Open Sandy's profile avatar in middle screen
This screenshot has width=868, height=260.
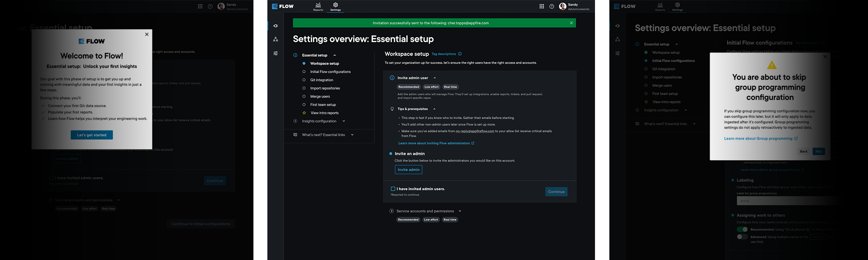pyautogui.click(x=562, y=6)
